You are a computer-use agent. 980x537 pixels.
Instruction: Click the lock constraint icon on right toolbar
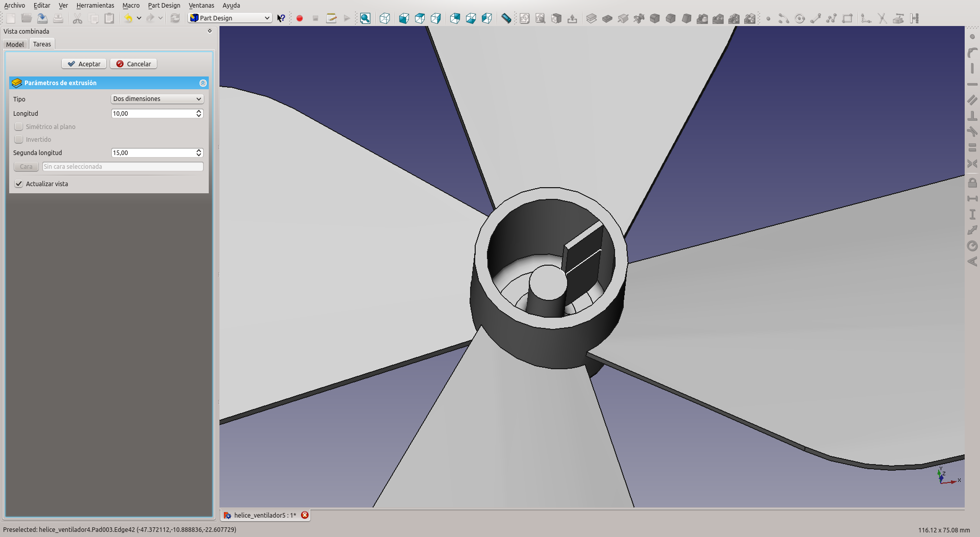pyautogui.click(x=972, y=183)
